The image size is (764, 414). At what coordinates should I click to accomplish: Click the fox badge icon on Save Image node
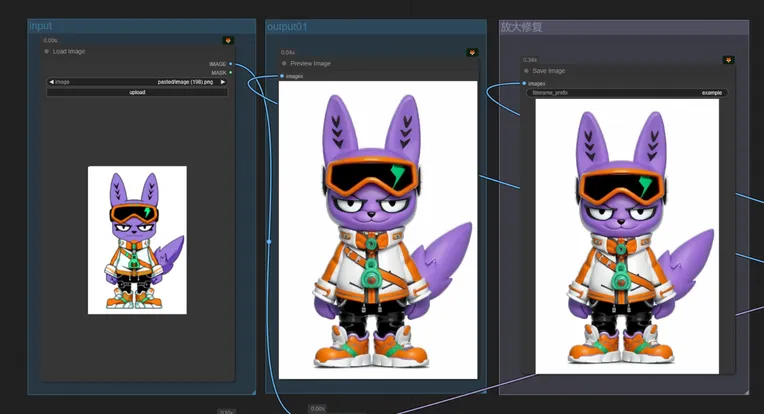click(x=728, y=60)
